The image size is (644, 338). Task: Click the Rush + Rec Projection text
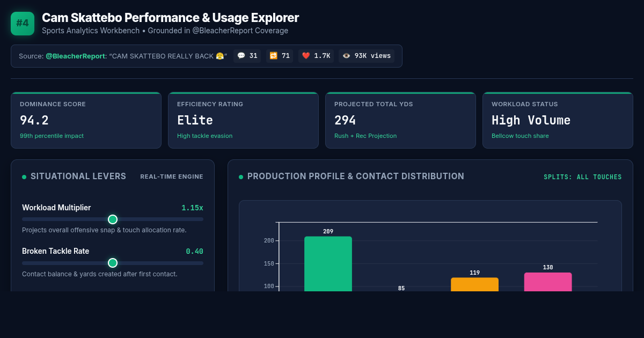365,136
